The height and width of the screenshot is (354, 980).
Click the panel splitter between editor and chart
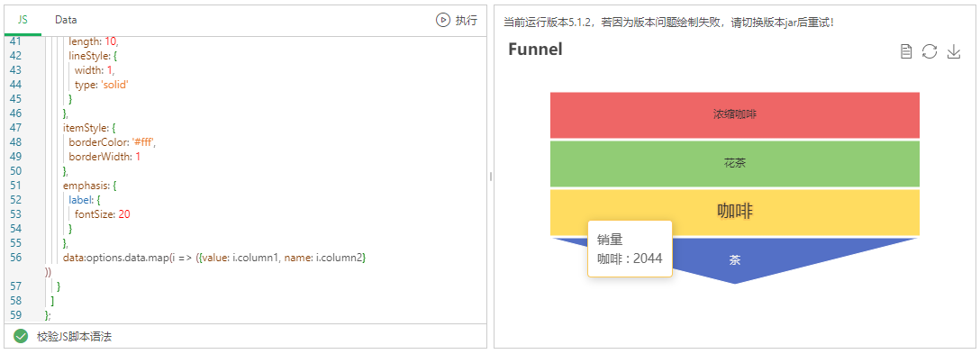tap(491, 177)
